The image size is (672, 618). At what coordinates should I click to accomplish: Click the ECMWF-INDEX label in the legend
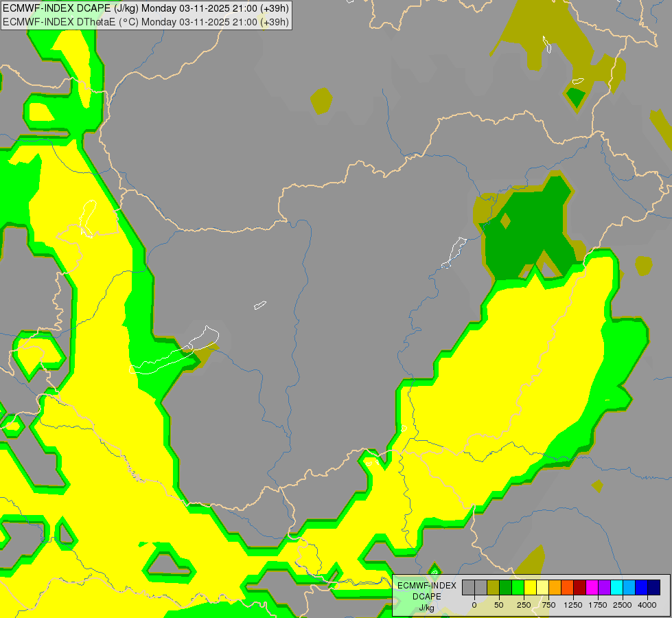pos(427,586)
